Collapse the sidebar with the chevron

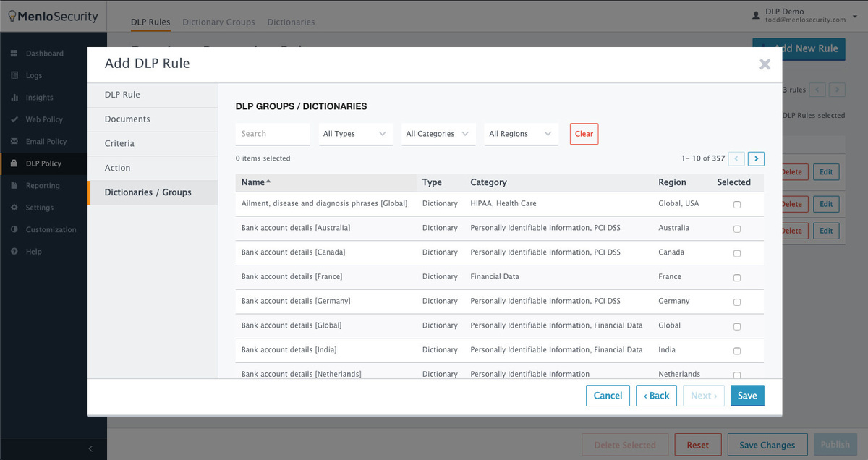(90, 449)
